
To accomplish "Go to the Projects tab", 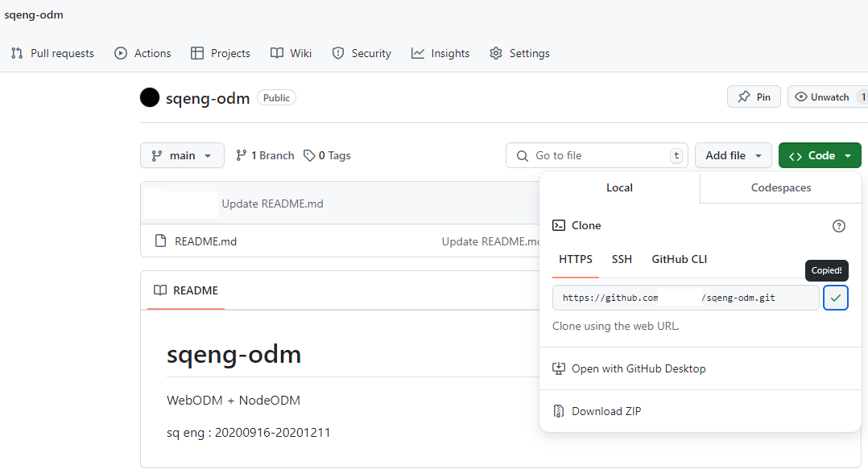I will (221, 53).
